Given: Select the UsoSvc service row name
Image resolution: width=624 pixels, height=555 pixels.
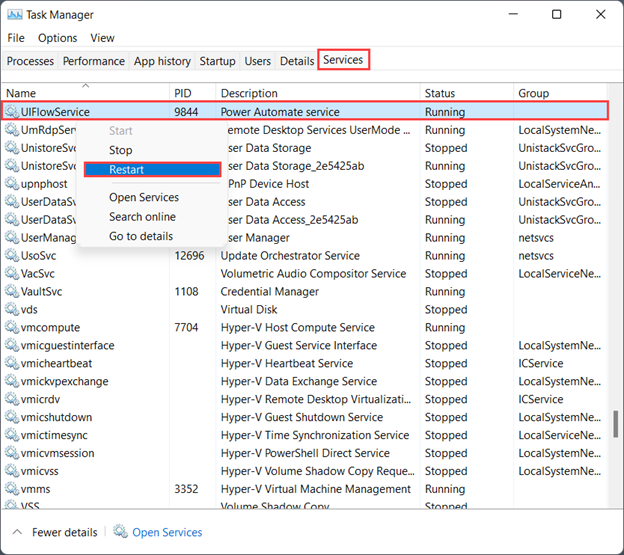Looking at the screenshot, I should 38,255.
